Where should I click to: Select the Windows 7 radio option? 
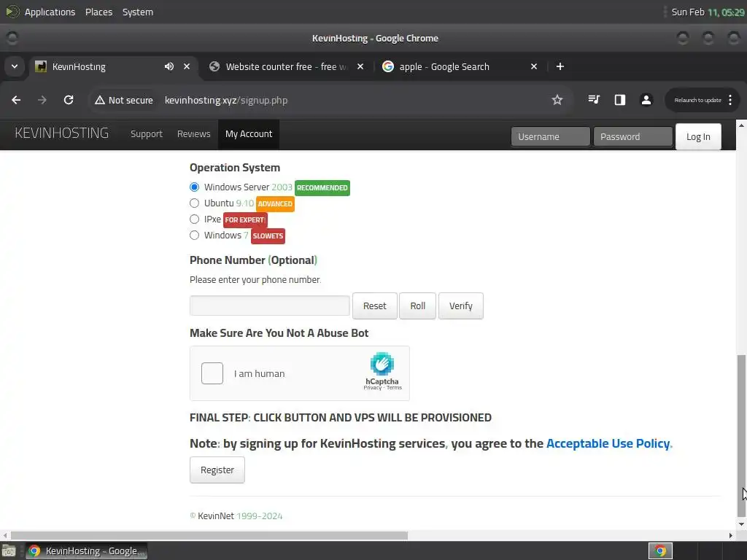pyautogui.click(x=194, y=236)
